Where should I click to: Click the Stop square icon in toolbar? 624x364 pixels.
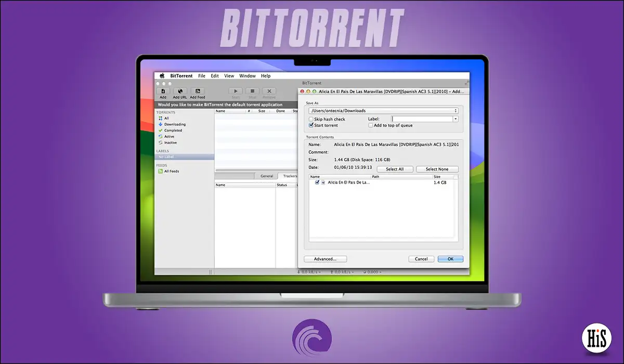[x=252, y=91]
